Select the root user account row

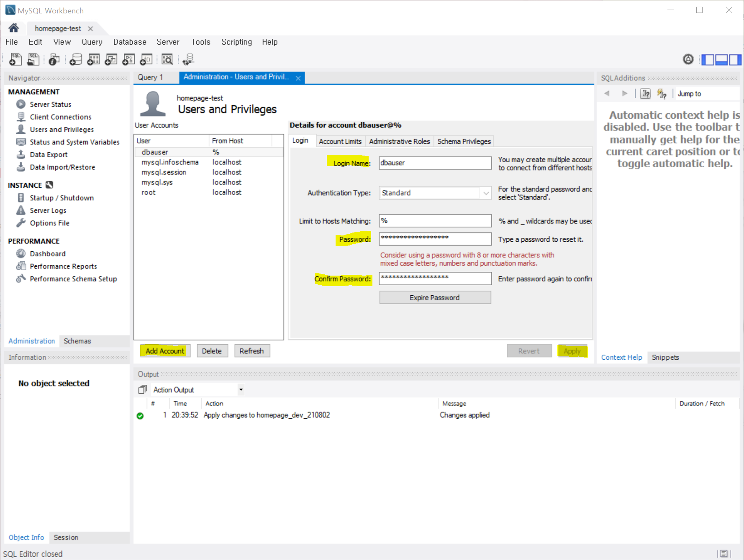pos(209,192)
